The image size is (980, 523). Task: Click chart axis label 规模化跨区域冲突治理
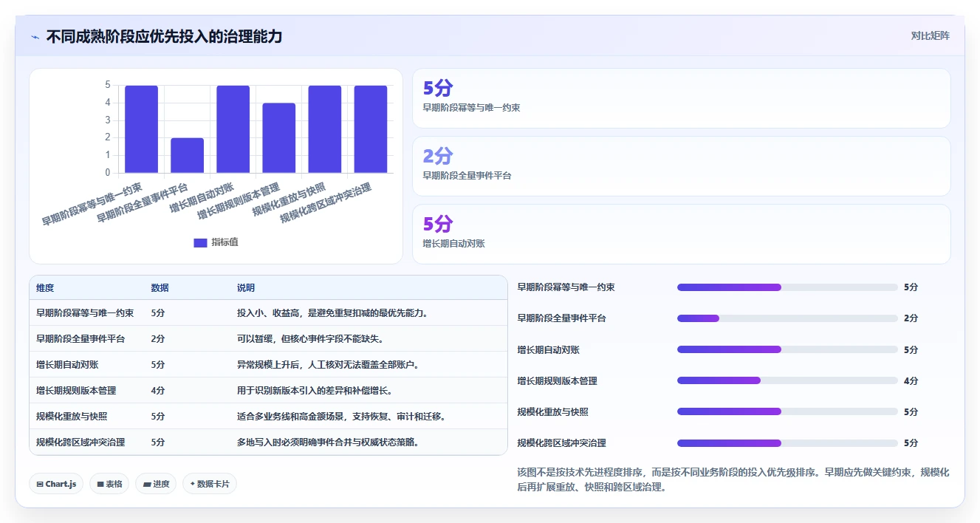point(326,204)
